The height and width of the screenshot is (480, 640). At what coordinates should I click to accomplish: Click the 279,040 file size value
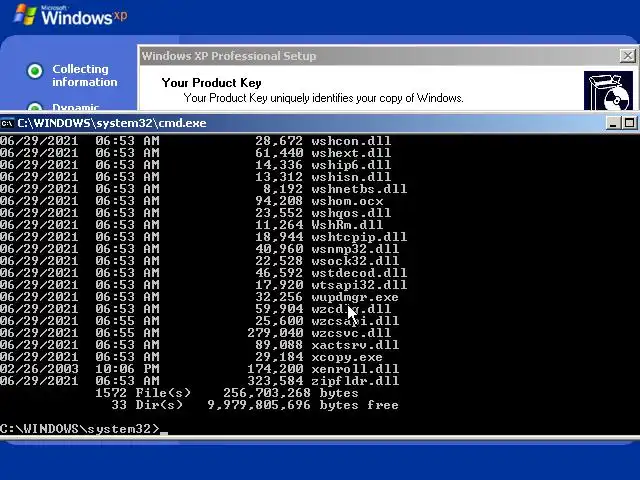[x=275, y=333]
